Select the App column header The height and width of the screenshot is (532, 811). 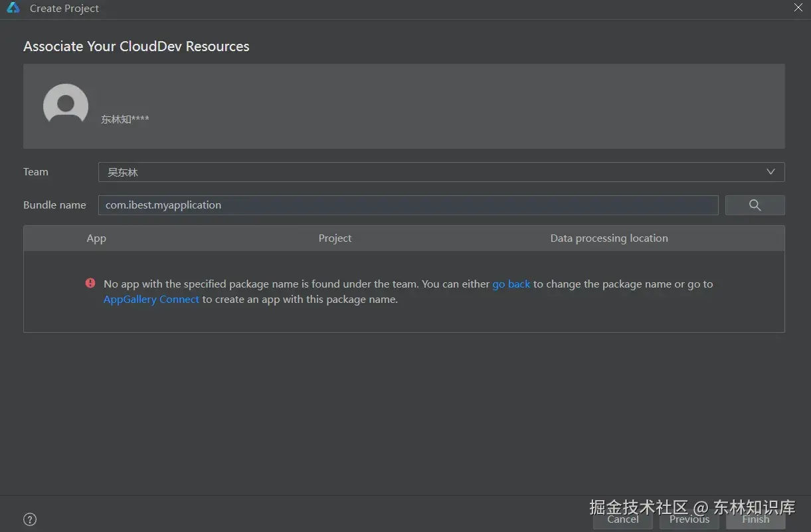click(x=96, y=238)
